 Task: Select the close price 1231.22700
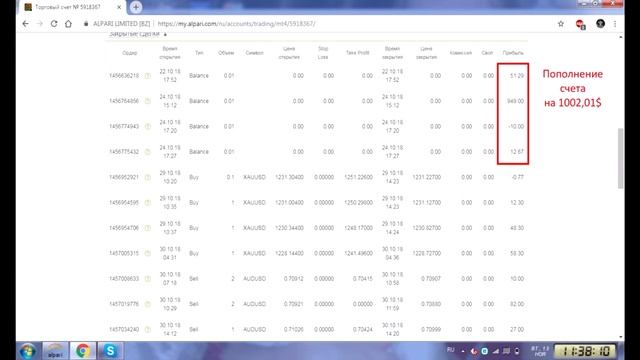pyautogui.click(x=427, y=177)
